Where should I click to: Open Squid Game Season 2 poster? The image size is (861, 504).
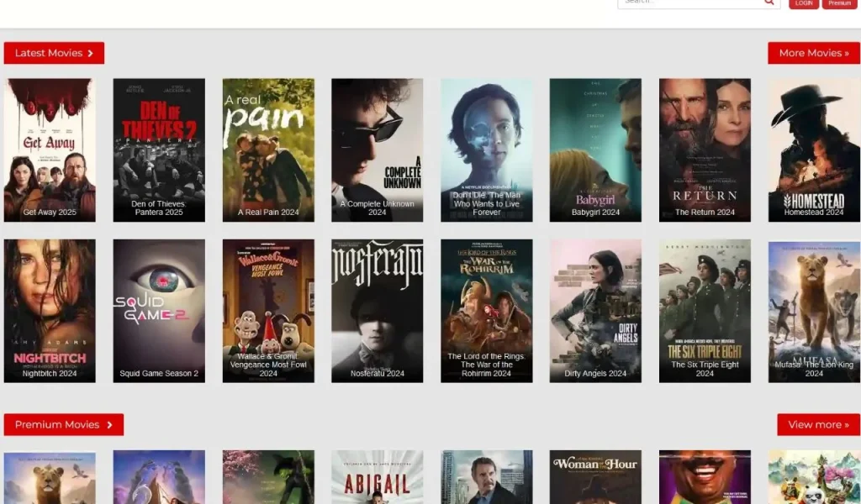pyautogui.click(x=159, y=311)
